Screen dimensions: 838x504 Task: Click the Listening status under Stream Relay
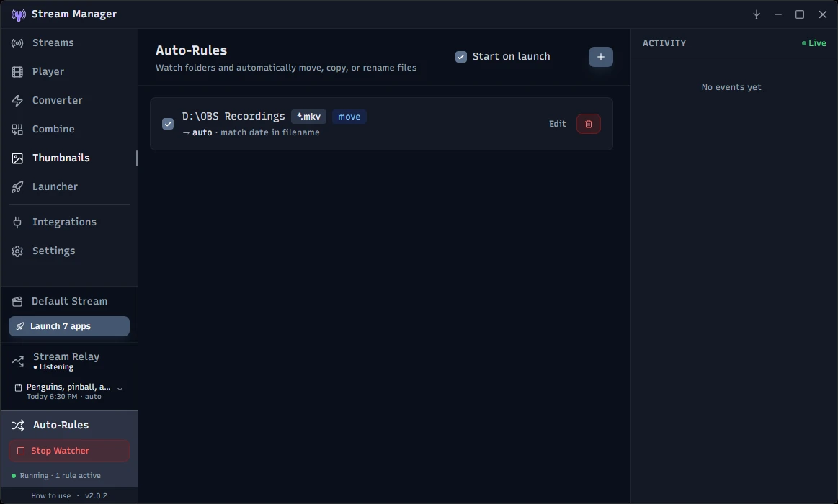pyautogui.click(x=53, y=366)
